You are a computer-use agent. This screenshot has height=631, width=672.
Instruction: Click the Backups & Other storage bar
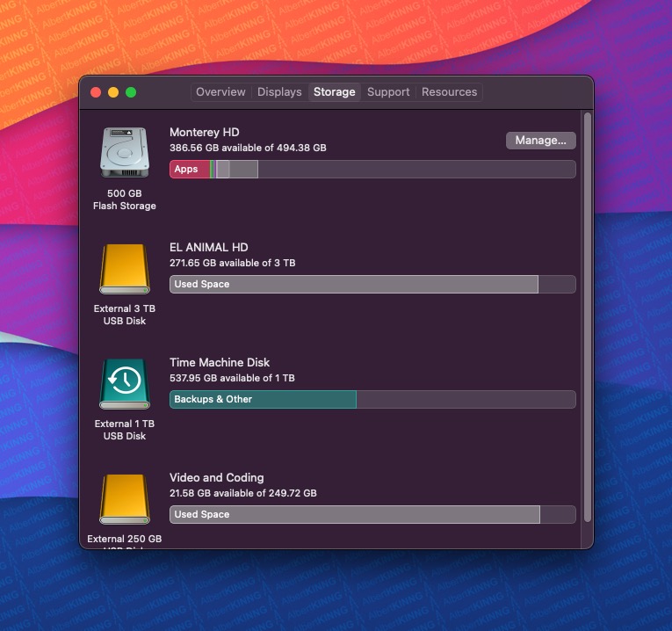pos(263,400)
